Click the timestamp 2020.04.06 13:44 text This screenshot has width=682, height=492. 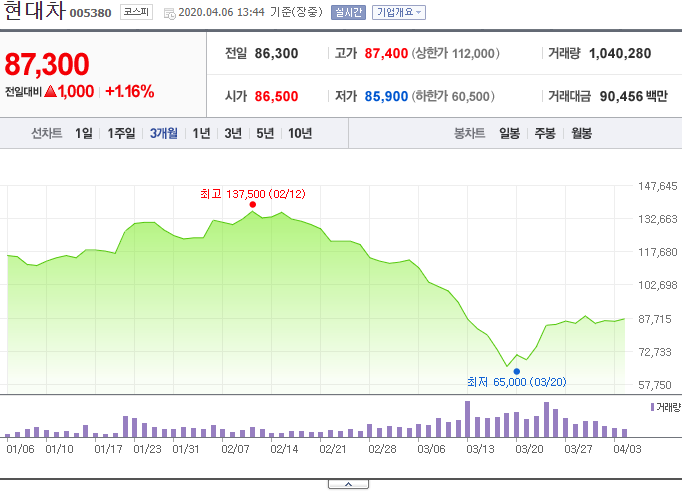(x=221, y=12)
